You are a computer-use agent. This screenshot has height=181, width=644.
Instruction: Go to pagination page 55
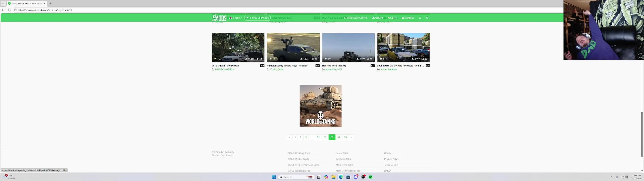point(346,137)
